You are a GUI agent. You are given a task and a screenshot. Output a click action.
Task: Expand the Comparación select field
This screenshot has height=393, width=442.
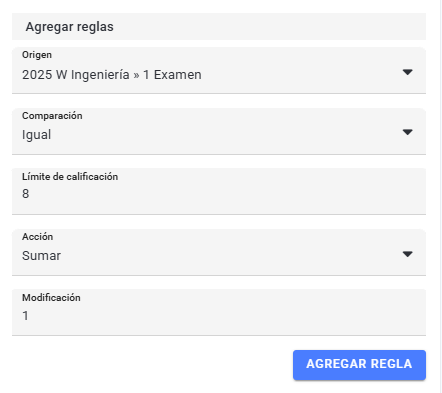[x=219, y=131]
